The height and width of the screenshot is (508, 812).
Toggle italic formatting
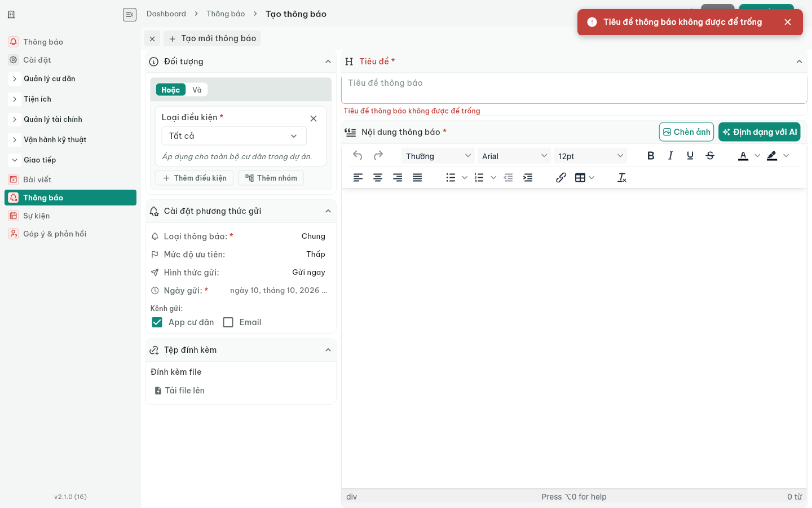pyautogui.click(x=670, y=156)
